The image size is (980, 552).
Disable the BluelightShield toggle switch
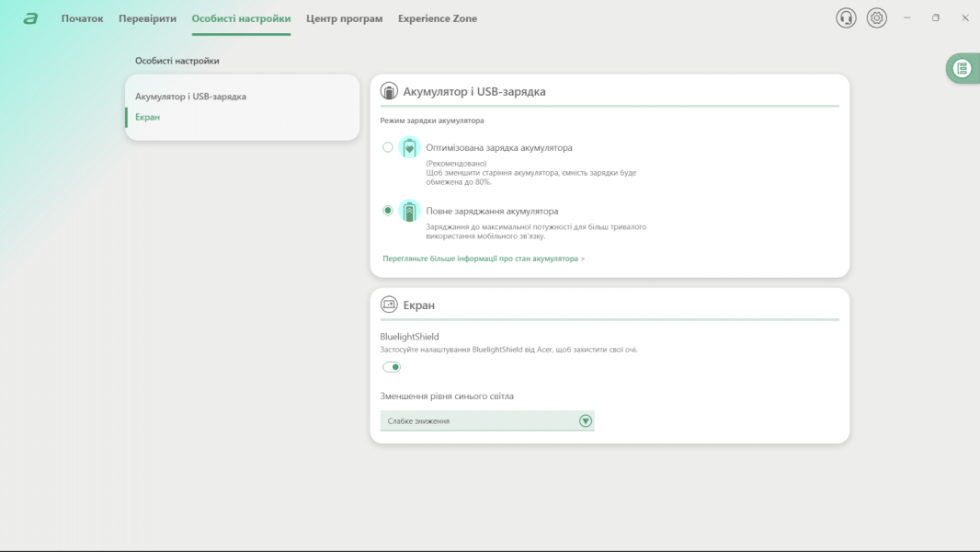coord(392,367)
